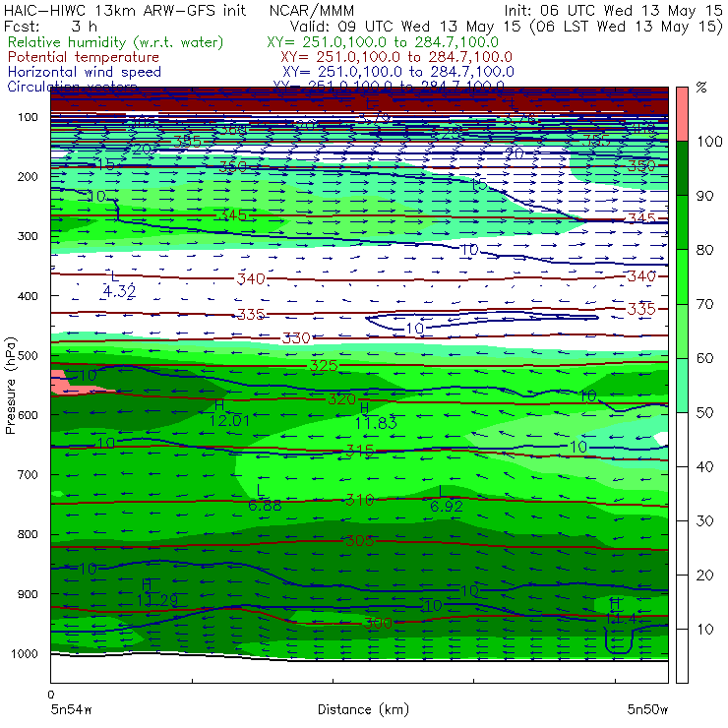Click the "1000" pressure axis tick label
The height and width of the screenshot is (728, 728).
[25, 653]
